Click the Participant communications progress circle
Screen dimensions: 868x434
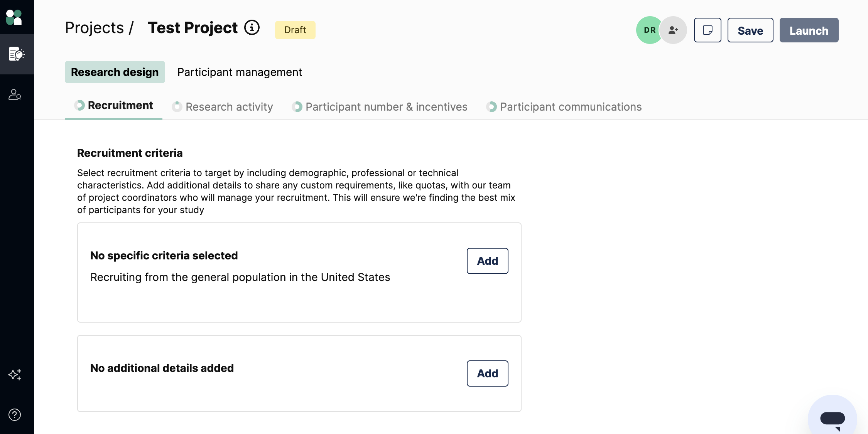click(x=491, y=107)
